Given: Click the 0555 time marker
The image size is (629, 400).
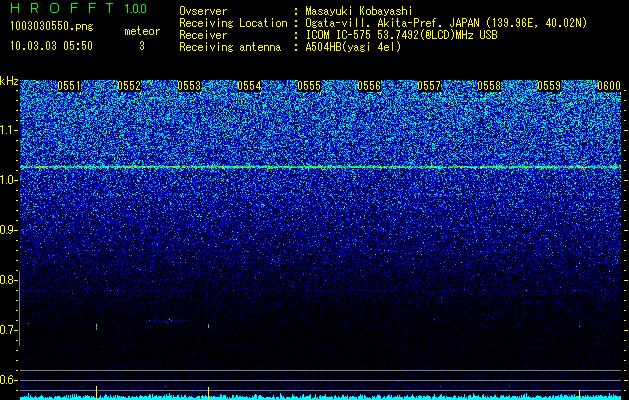Looking at the screenshot, I should [x=309, y=86].
